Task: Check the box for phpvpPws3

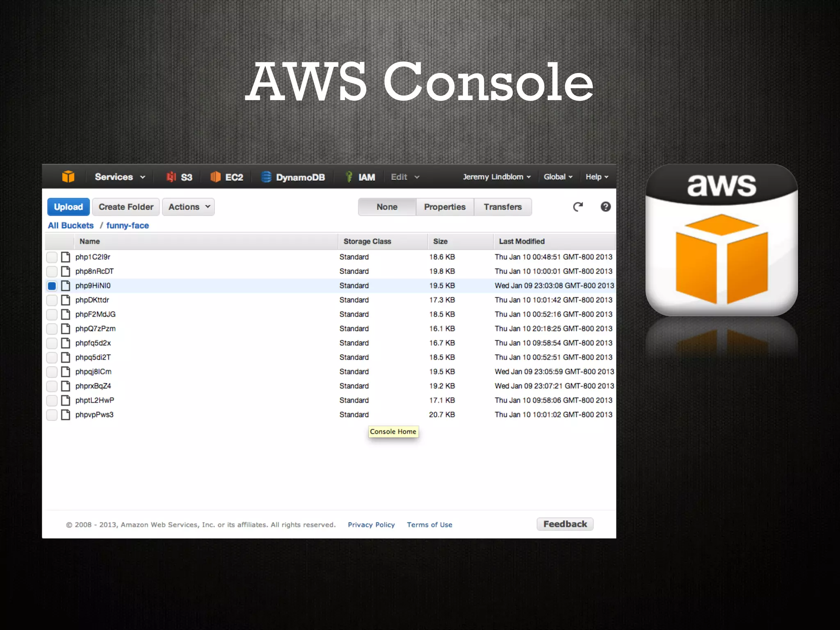Action: point(52,415)
